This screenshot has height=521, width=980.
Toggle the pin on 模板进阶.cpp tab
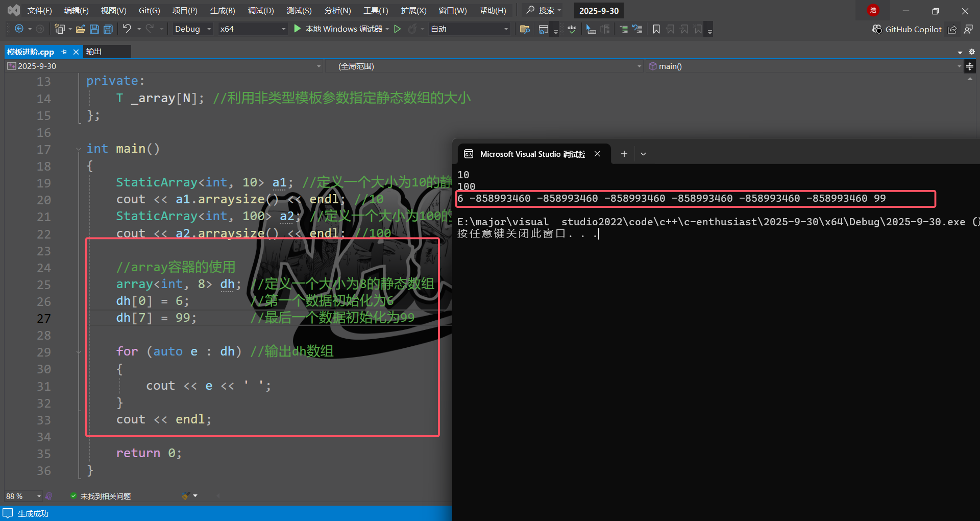point(64,52)
